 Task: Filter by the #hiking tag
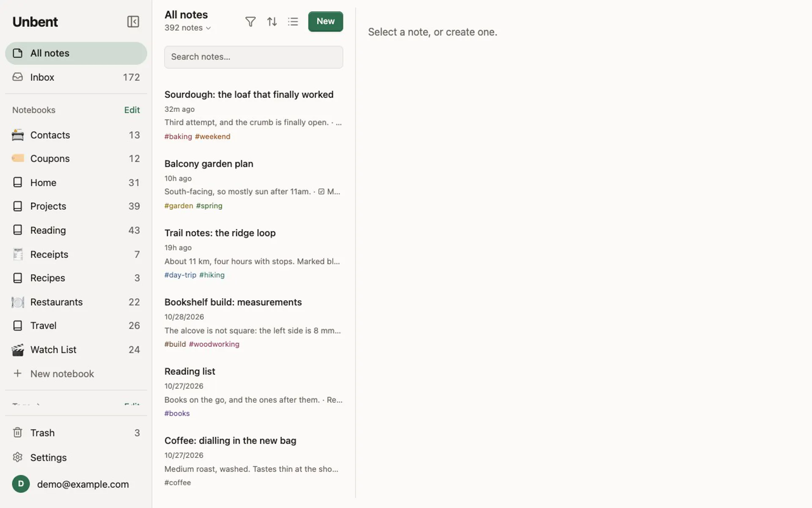point(212,275)
